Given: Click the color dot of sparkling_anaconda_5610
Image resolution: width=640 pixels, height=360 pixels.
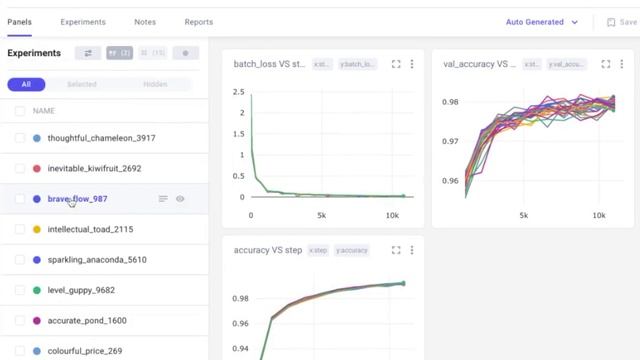Looking at the screenshot, I should pos(37,260).
